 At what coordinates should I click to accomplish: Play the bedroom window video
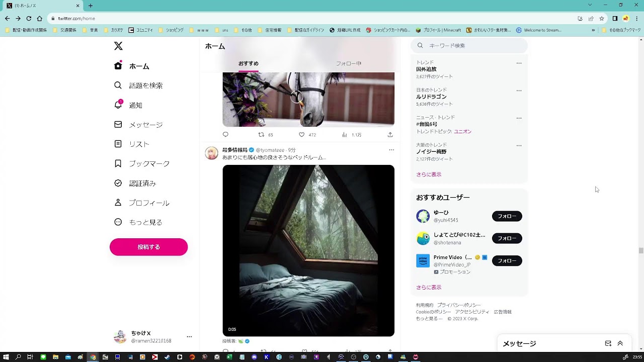pyautogui.click(x=308, y=250)
